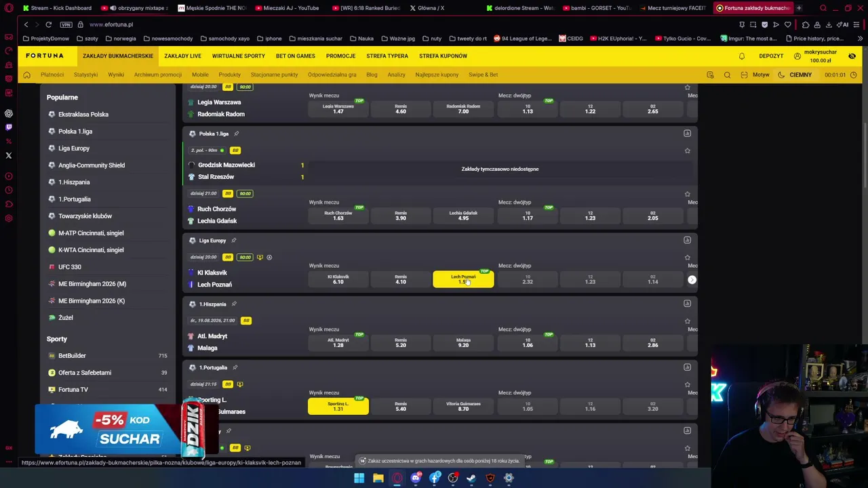Open the betting slip settings icon
Viewport: 868px width, 488px height.
click(710, 75)
